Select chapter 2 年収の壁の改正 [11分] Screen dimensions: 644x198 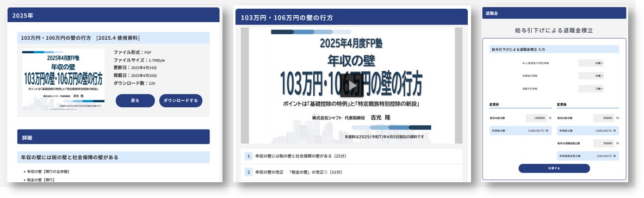(352, 172)
